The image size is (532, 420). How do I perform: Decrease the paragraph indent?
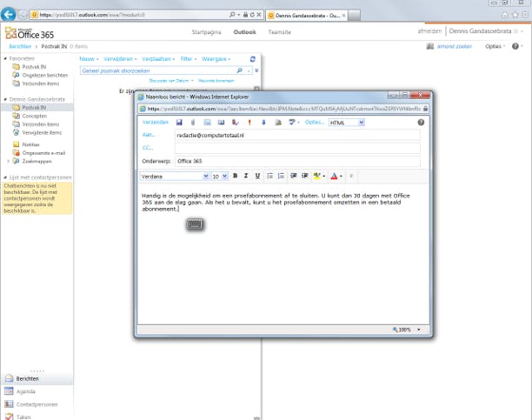tap(294, 176)
